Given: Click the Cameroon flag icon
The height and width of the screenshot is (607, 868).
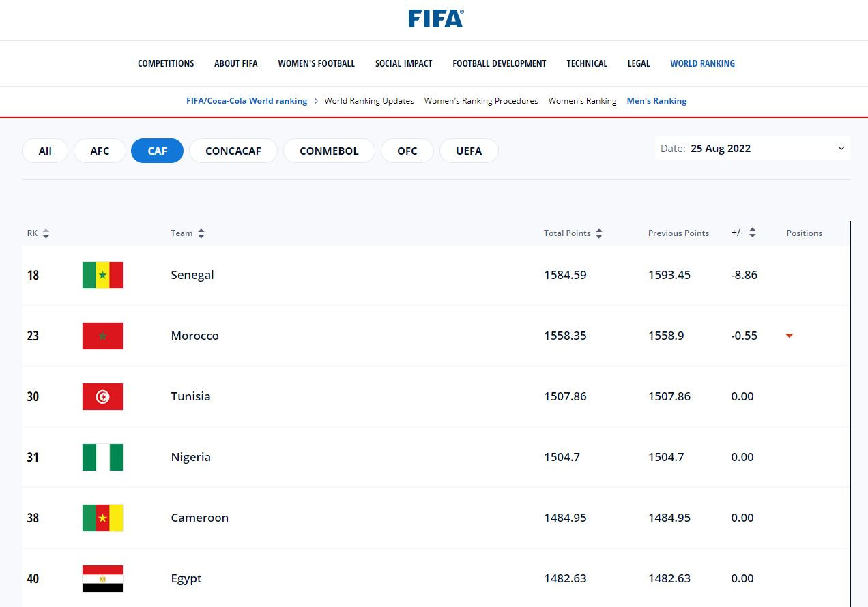Looking at the screenshot, I should 102,518.
